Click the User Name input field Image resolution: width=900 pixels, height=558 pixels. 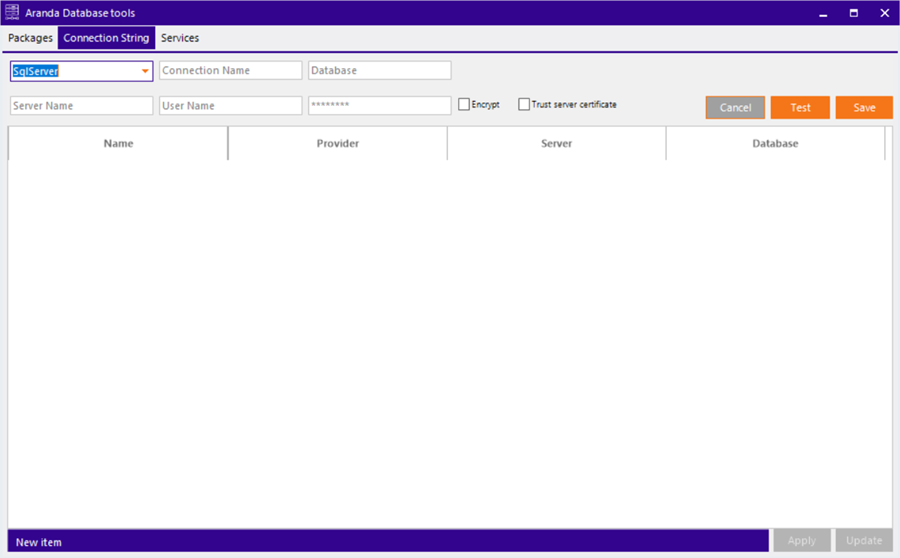point(230,106)
